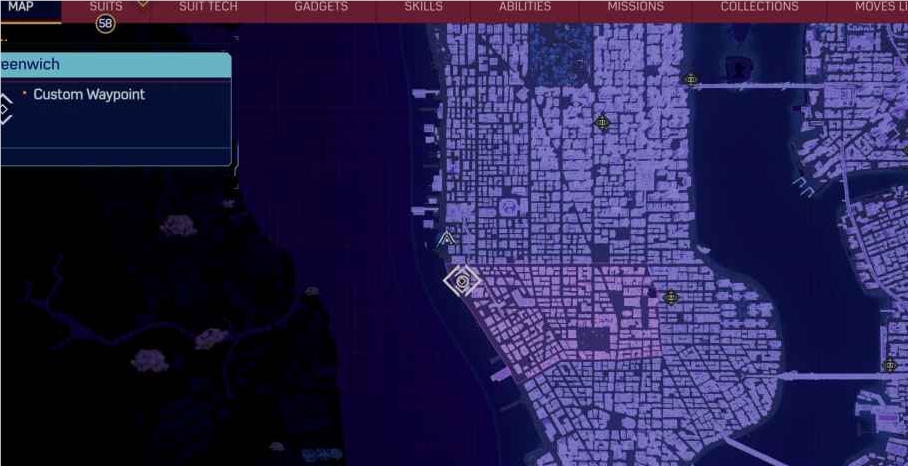
Task: Open the COLLECTIONS tab
Action: click(759, 8)
